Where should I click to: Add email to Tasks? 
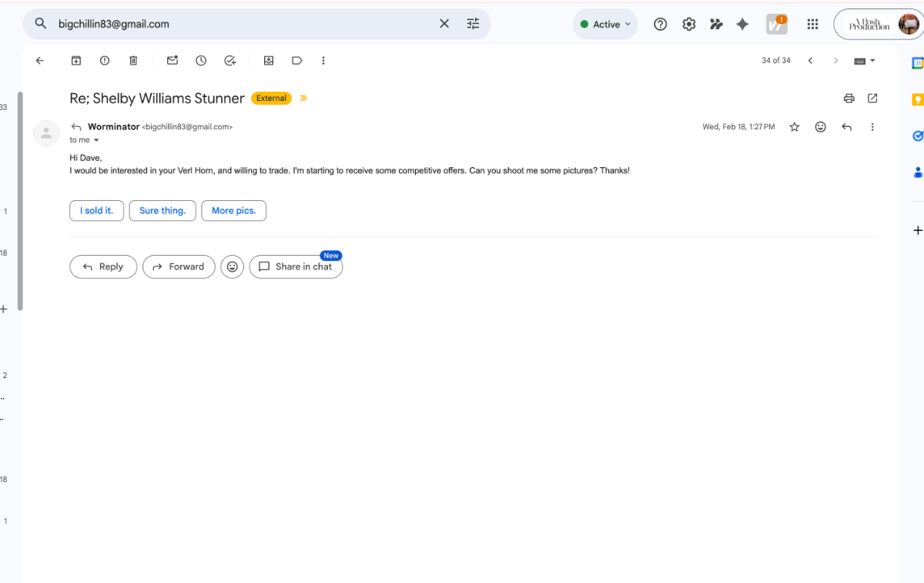[229, 61]
